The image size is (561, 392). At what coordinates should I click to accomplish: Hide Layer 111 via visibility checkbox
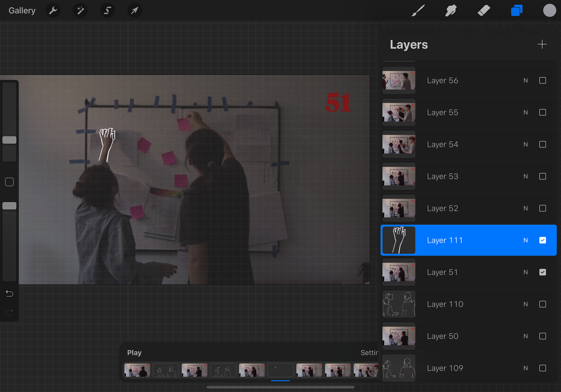[x=542, y=240]
